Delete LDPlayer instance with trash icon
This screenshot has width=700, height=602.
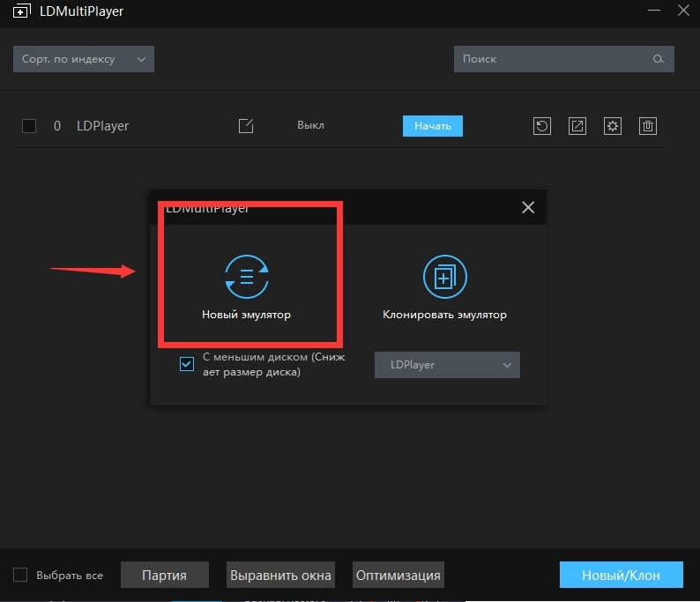click(x=648, y=126)
